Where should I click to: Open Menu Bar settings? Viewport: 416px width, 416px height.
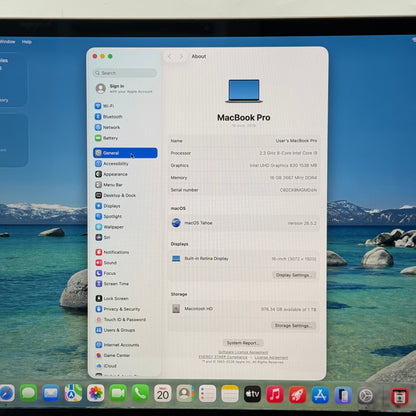click(125, 185)
